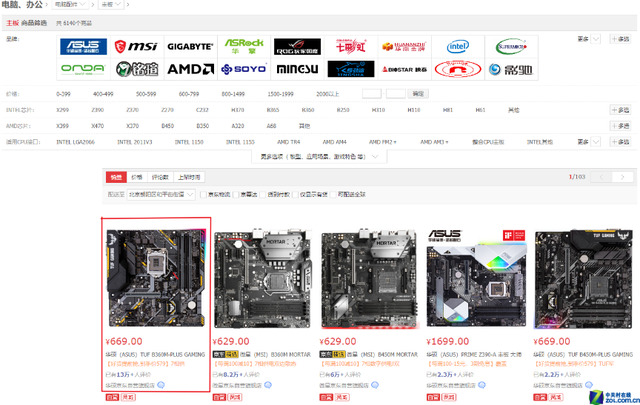
Task: Sort products by 销量
Action: [116, 177]
